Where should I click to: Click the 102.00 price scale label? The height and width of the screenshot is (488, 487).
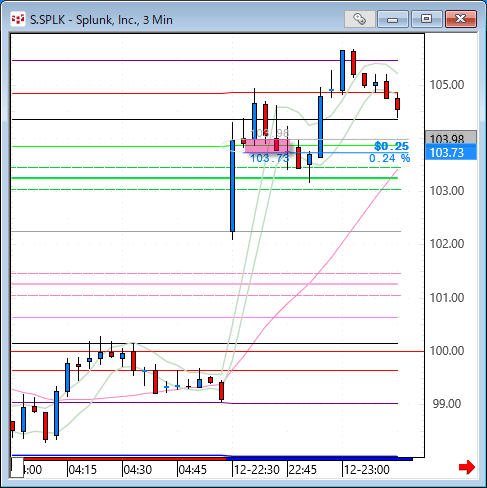[447, 244]
